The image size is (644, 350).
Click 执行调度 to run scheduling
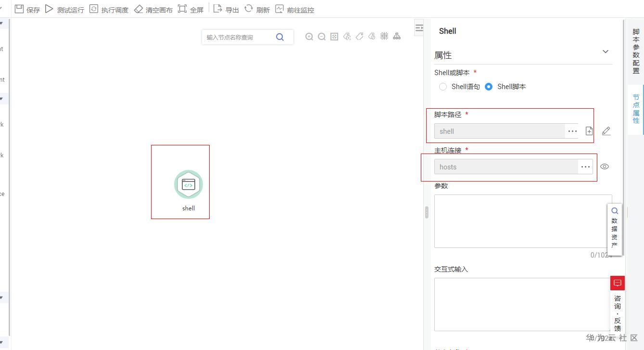click(x=109, y=9)
